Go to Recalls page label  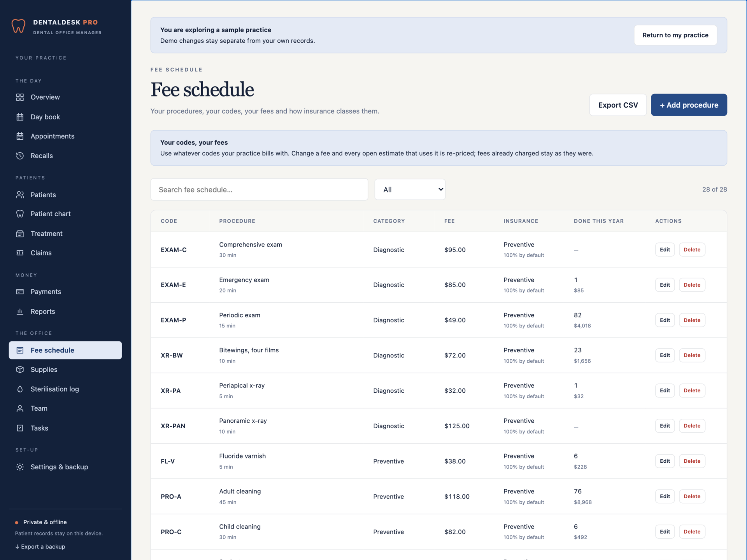tap(42, 156)
